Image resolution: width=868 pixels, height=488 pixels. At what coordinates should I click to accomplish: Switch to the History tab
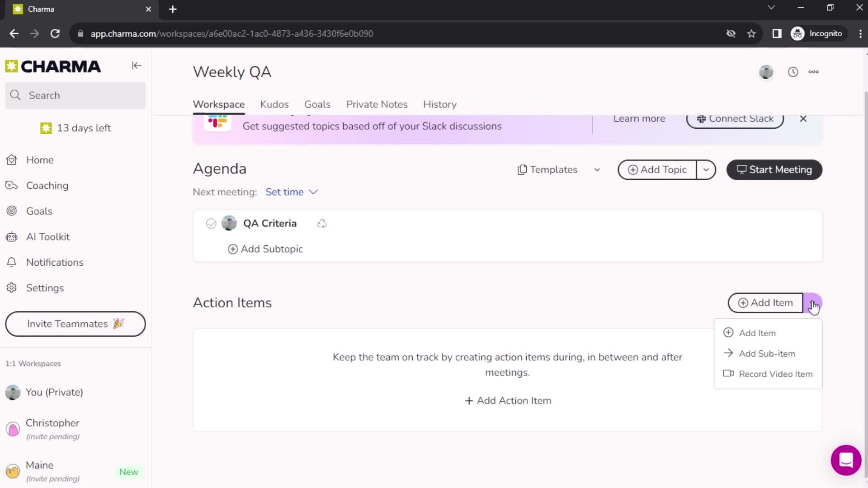[440, 104]
